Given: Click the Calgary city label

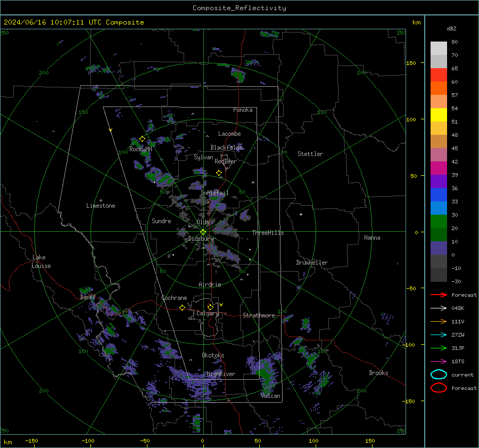Looking at the screenshot, I should [208, 313].
